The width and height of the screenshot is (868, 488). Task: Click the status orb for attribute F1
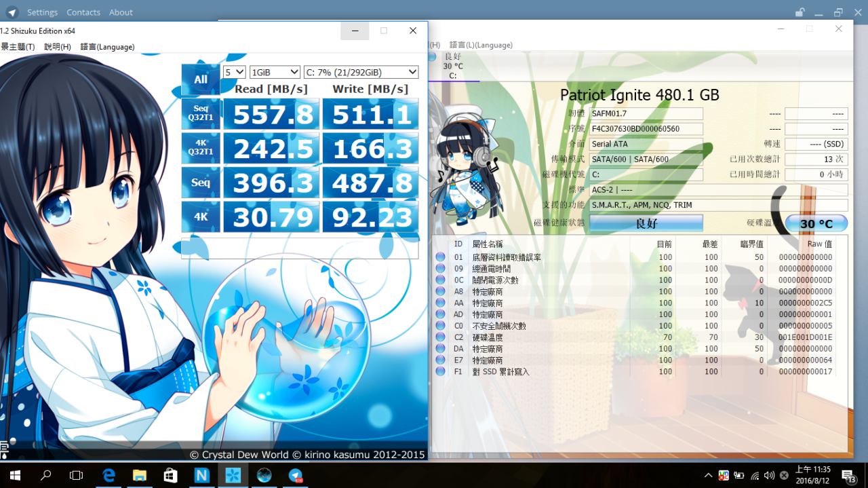[x=440, y=371]
